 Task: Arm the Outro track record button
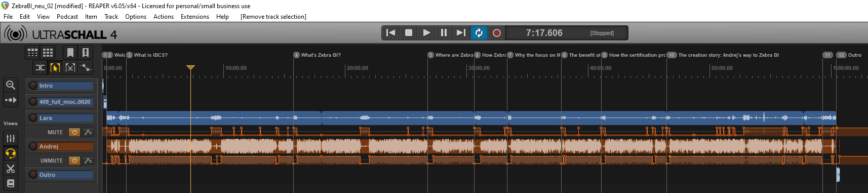tap(33, 175)
